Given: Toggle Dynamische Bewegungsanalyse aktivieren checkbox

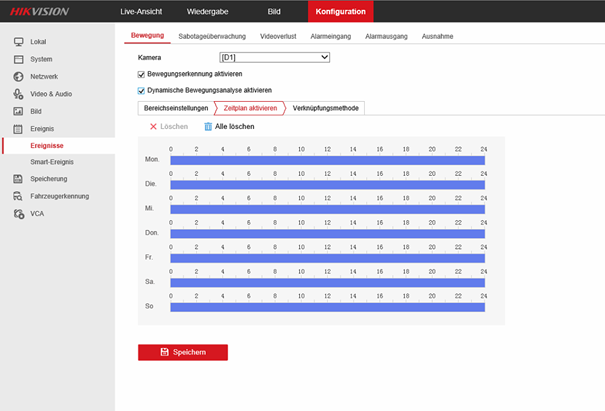Looking at the screenshot, I should pyautogui.click(x=141, y=90).
